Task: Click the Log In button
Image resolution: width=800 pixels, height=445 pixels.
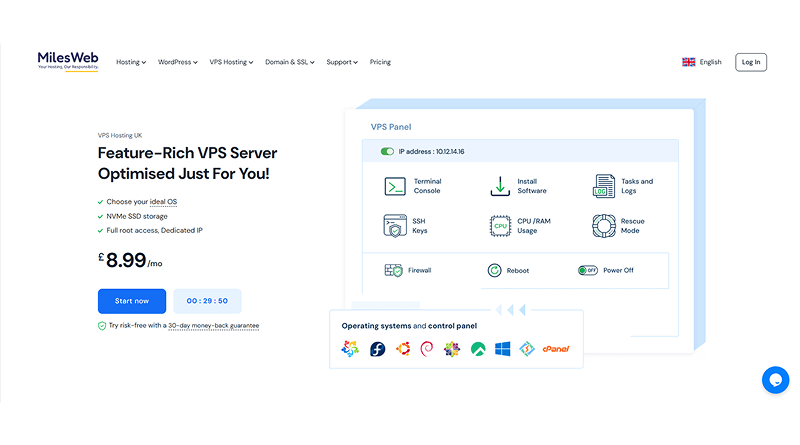Action: pyautogui.click(x=751, y=62)
